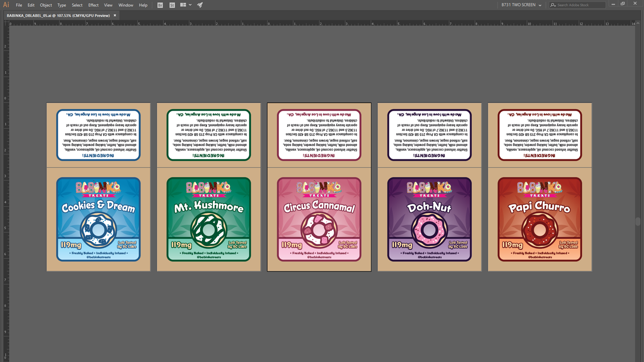Open the B731 TWO SCREEN workspace switcher
644x362 pixels.
coord(521,5)
